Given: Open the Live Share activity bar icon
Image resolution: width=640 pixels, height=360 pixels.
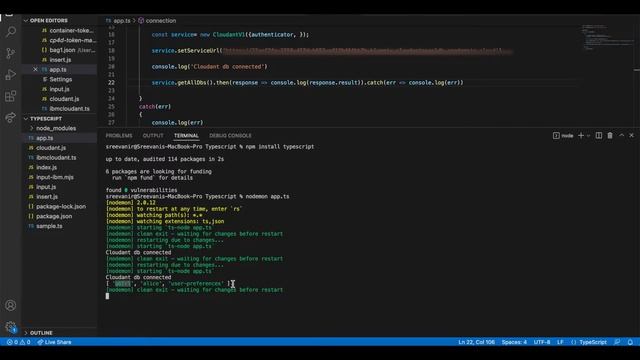Looking at the screenshot, I should pyautogui.click(x=11, y=118).
